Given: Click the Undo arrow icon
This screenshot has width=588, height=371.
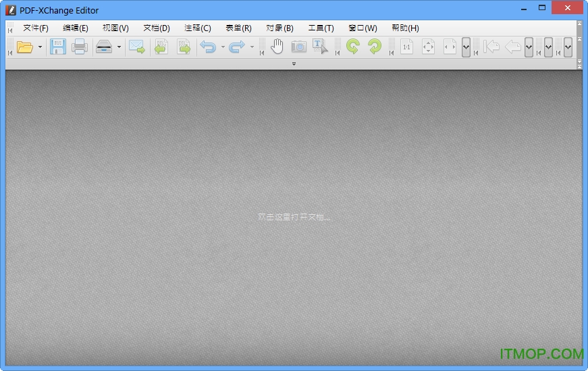Looking at the screenshot, I should [x=208, y=47].
